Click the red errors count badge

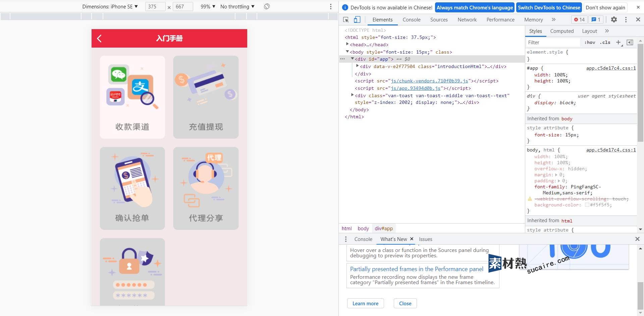[579, 20]
